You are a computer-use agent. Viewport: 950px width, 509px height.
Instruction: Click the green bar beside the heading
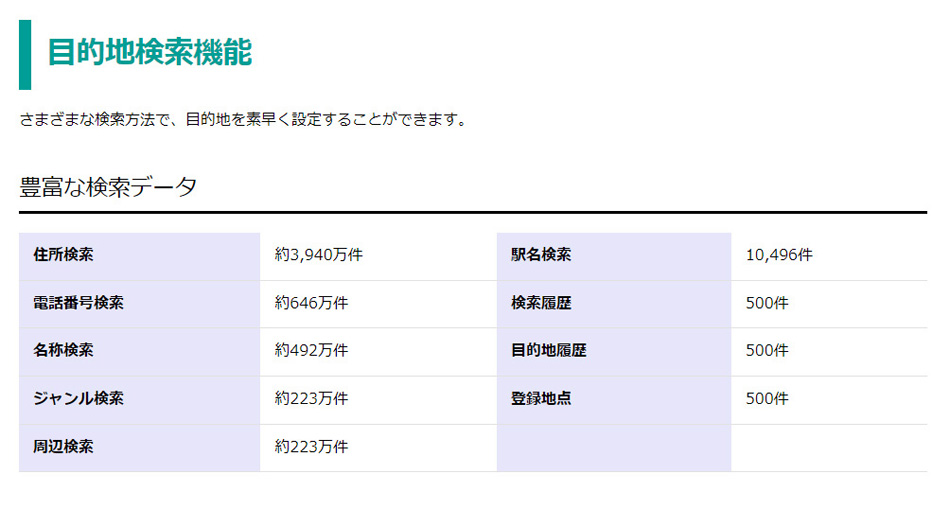click(x=25, y=54)
